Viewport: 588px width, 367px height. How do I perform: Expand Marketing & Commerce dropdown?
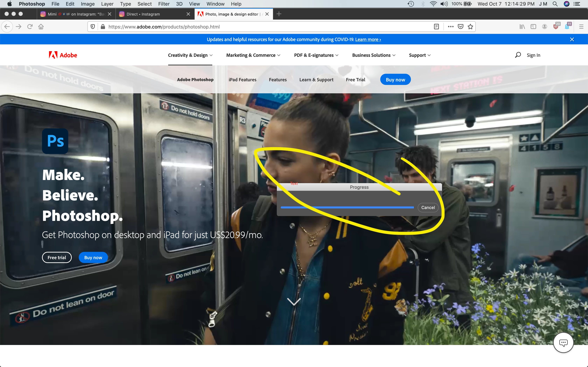pos(253,55)
